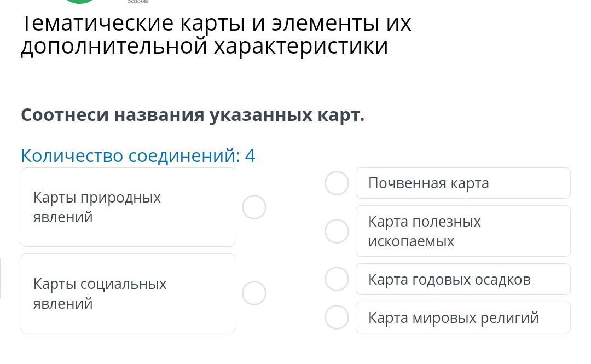This screenshot has height=364, width=591.
Task: Click the question text Соотнеси названия указанных карт
Action: click(193, 115)
